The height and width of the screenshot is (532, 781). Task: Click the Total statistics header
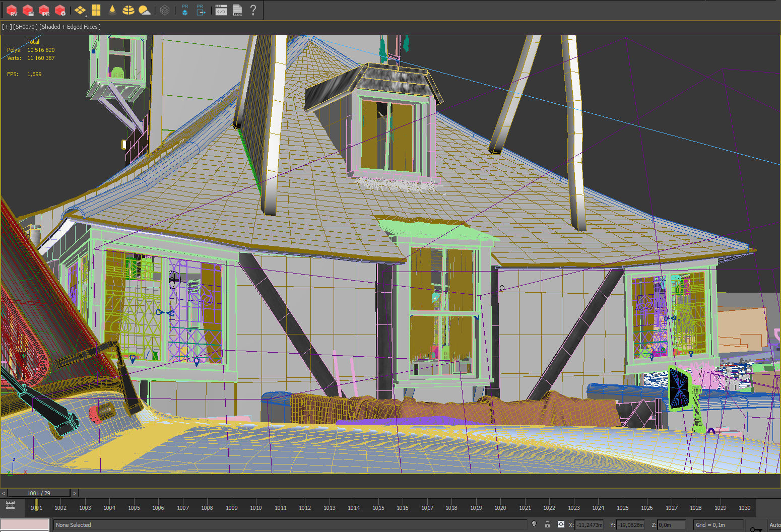click(x=33, y=42)
